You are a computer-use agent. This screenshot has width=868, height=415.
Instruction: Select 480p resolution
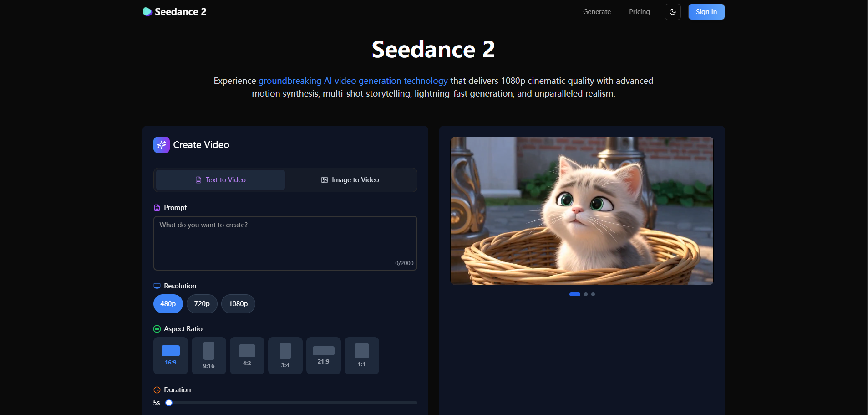[168, 304]
